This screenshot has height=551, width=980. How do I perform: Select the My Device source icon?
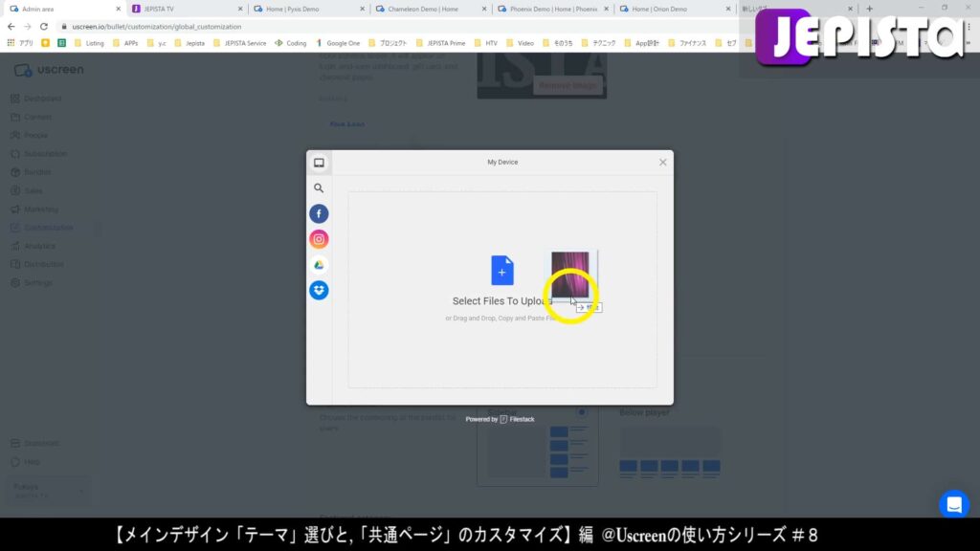coord(319,163)
